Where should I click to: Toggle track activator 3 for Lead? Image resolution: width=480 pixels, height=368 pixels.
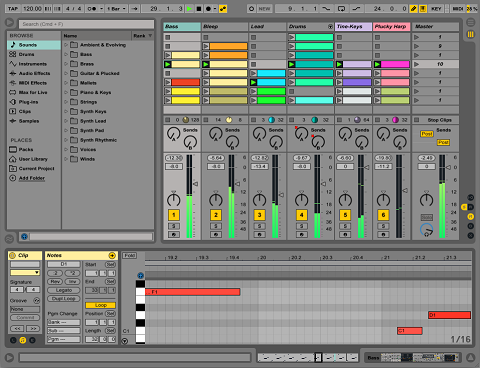tap(259, 215)
